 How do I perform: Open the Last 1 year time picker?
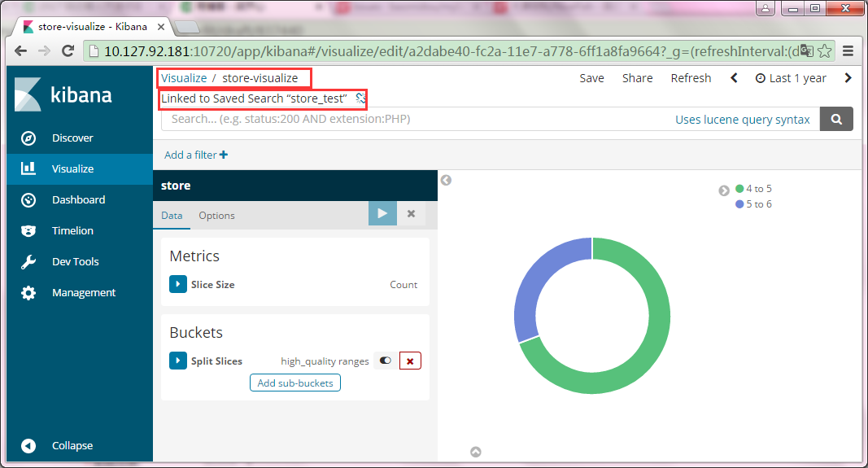tap(791, 78)
